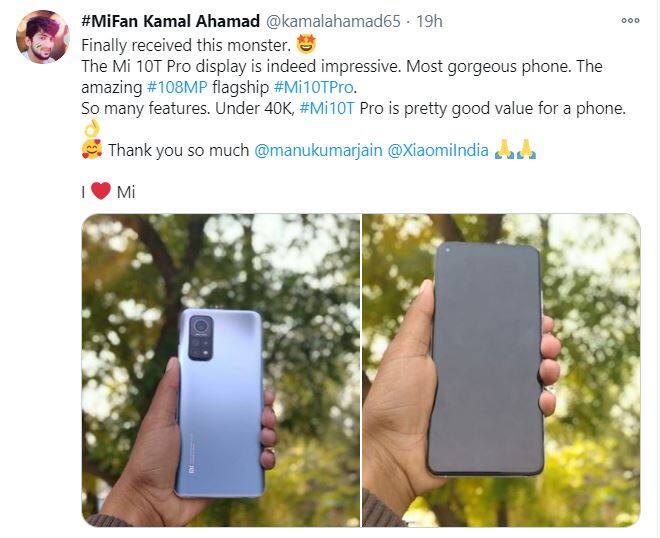Click the second folded hands emoji

526,149
